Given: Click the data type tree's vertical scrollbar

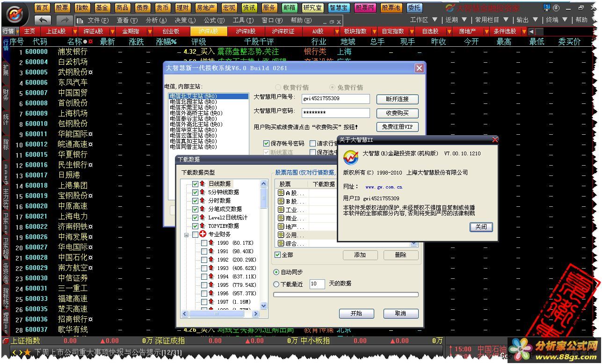Looking at the screenshot, I should point(264,244).
